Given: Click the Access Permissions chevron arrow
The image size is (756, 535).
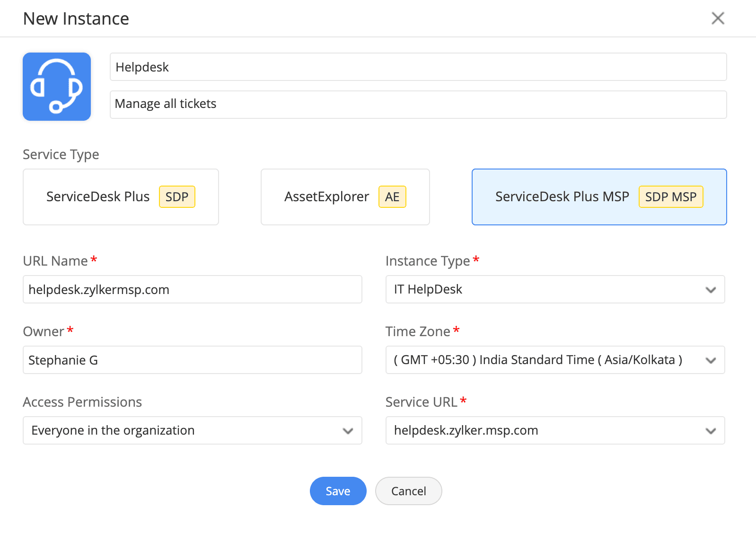Looking at the screenshot, I should (348, 431).
